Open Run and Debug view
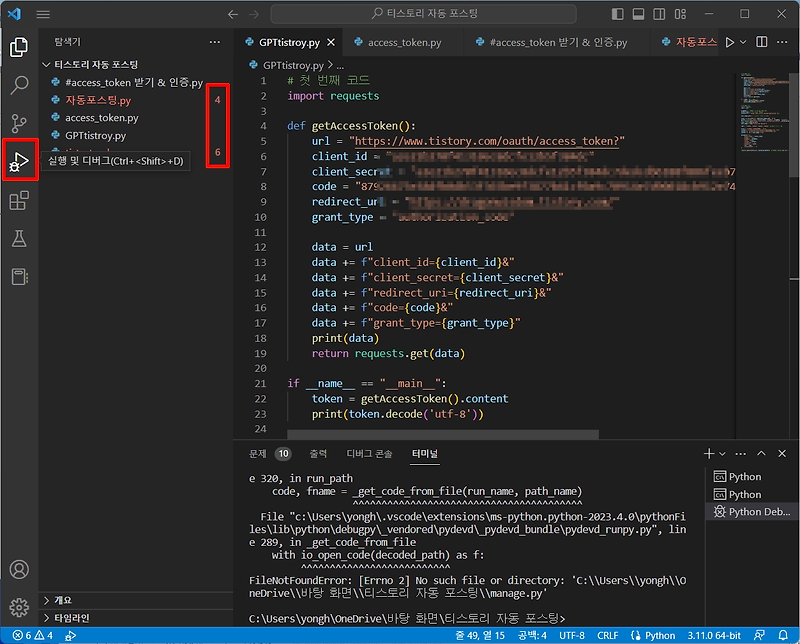 [19, 162]
